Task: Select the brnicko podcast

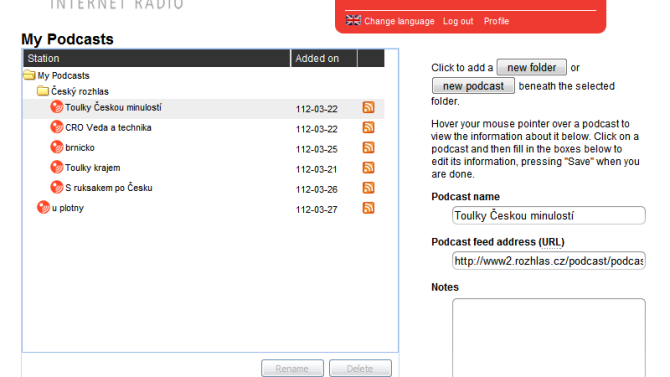Action: (x=80, y=147)
